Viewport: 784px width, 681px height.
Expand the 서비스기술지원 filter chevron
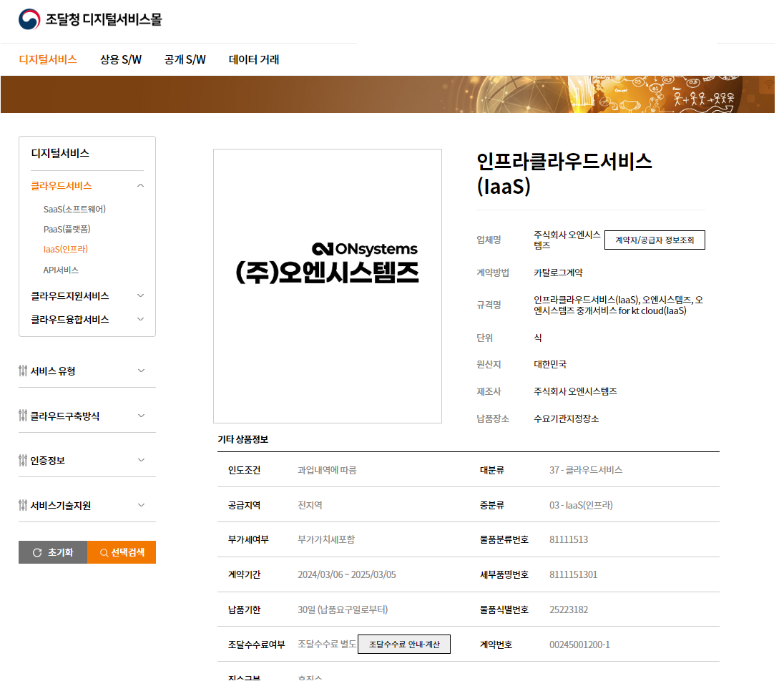(141, 505)
